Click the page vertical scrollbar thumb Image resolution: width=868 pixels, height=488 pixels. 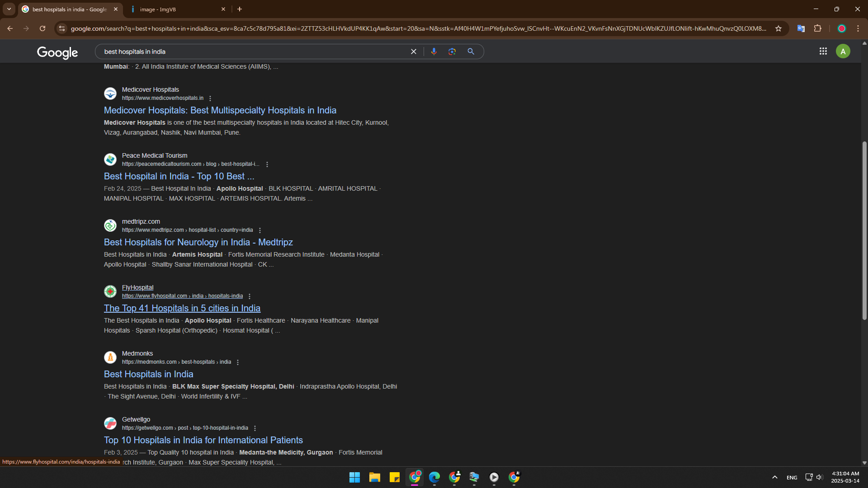tap(864, 230)
